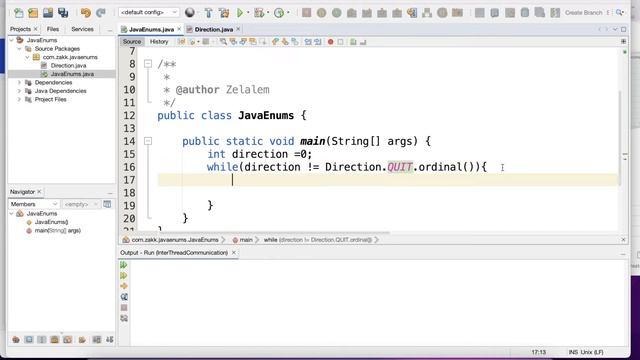The height and width of the screenshot is (360, 640).
Task: Collapse the Javadoc comment fold at line 8
Action: [x=148, y=64]
